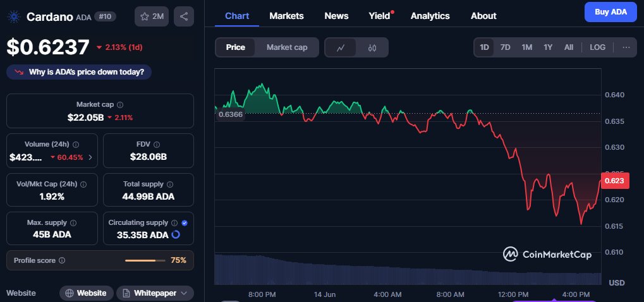
Task: Click the 8:00 PM axis label
Action: tap(262, 294)
